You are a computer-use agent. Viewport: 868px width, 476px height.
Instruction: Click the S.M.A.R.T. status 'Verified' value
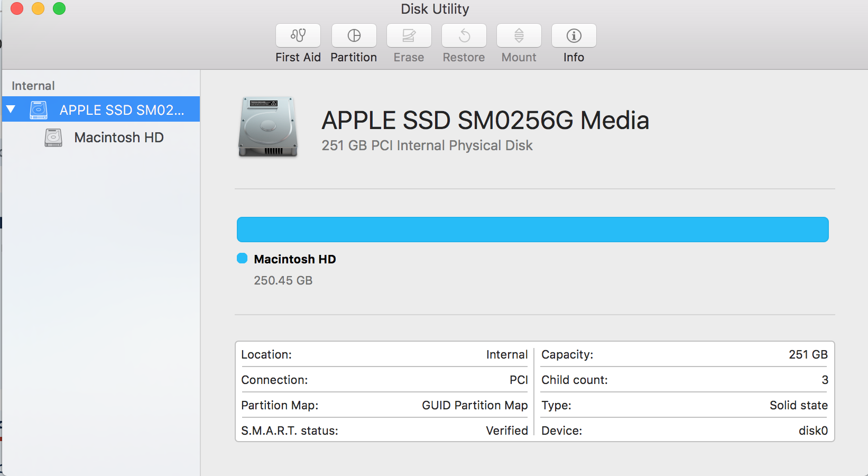[x=507, y=431]
